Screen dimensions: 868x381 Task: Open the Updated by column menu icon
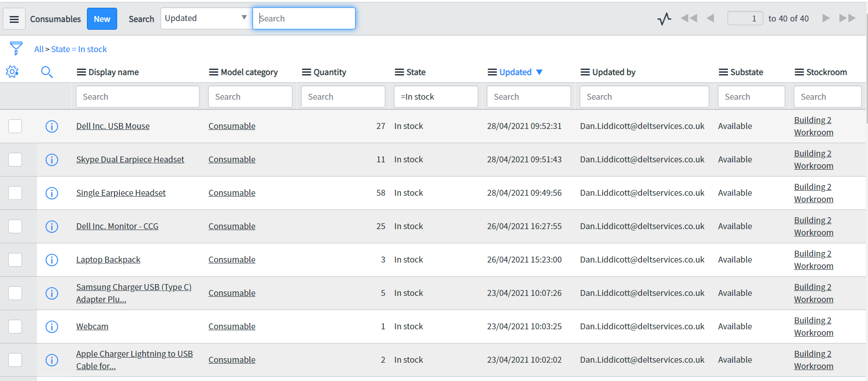(x=585, y=72)
